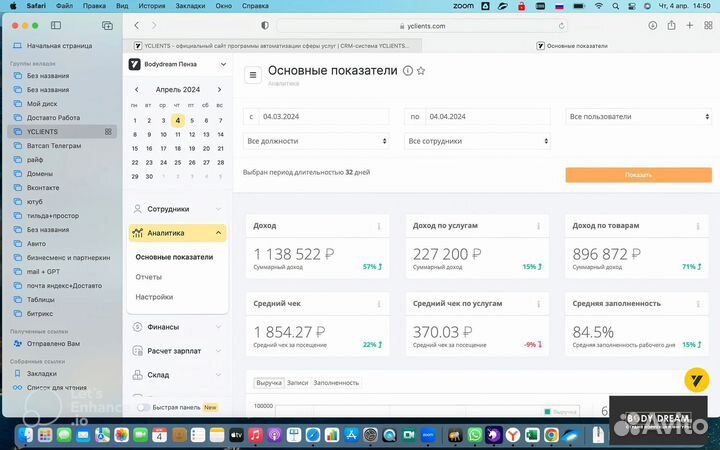The width and height of the screenshot is (720, 450).
Task: Open the История menu
Action: coord(152,6)
